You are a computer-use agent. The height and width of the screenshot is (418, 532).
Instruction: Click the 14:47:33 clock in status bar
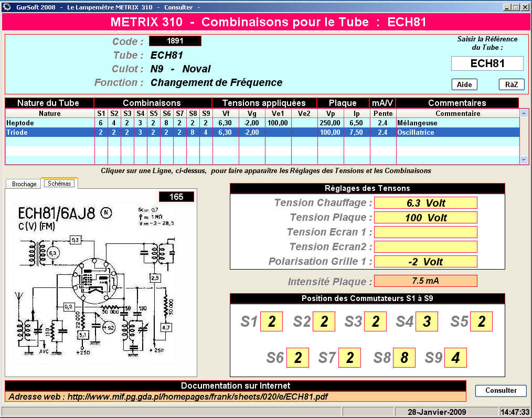click(515, 412)
